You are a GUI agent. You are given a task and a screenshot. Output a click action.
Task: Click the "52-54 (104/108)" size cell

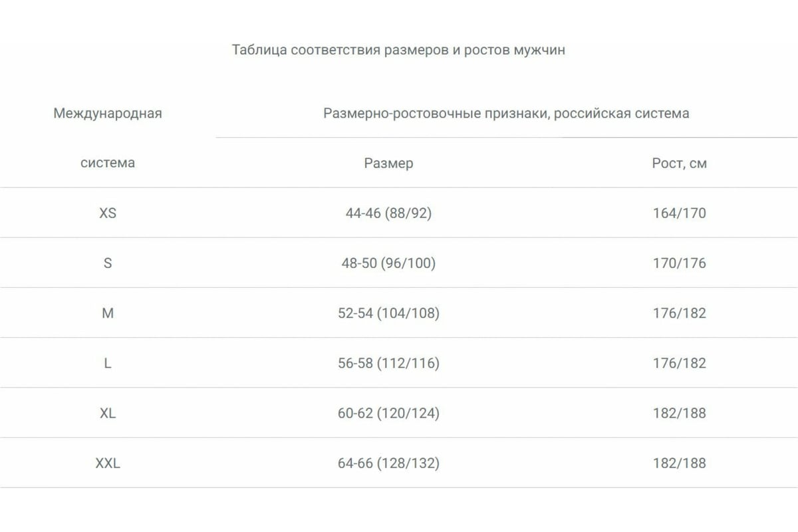tap(388, 313)
